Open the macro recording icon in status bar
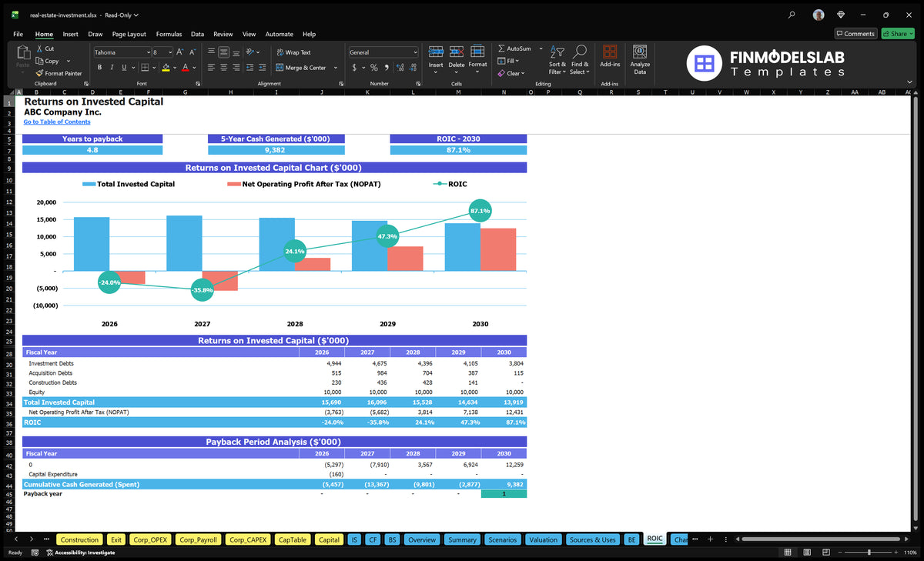Image resolution: width=924 pixels, height=561 pixels. point(35,553)
